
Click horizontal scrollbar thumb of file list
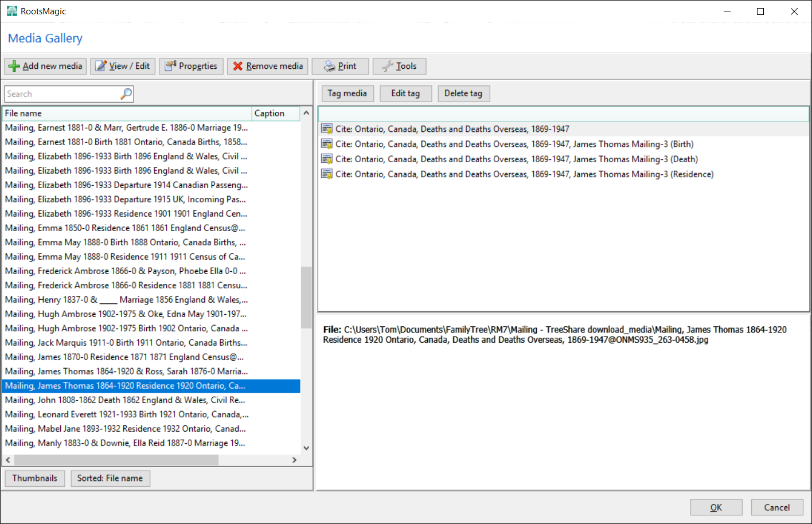[x=116, y=460]
